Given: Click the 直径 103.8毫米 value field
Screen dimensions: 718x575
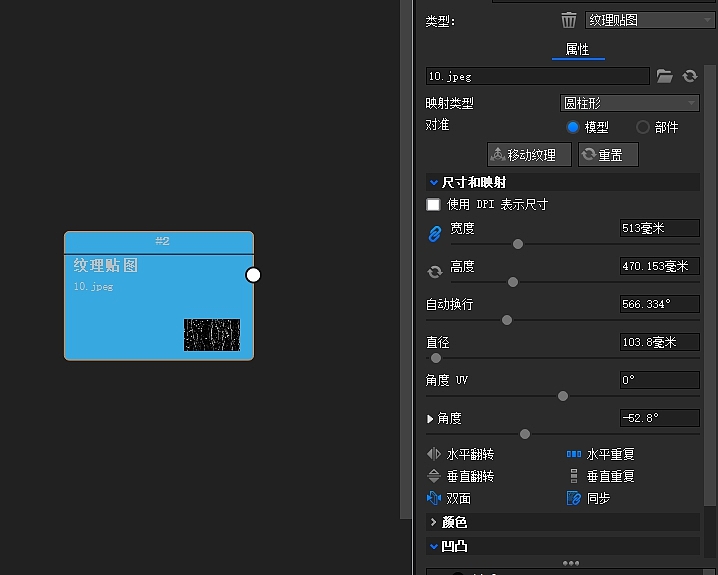Looking at the screenshot, I should pos(660,342).
